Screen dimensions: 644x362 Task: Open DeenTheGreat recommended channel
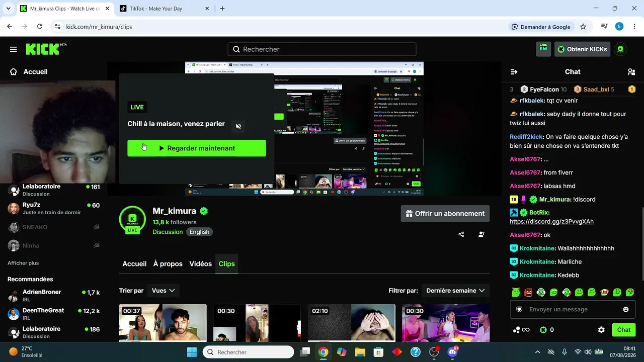pyautogui.click(x=54, y=314)
